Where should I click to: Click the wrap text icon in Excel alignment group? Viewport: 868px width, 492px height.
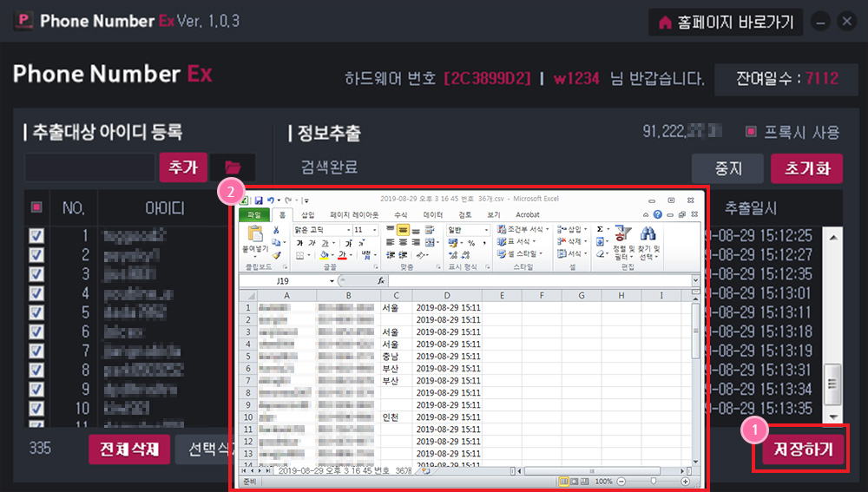430,230
